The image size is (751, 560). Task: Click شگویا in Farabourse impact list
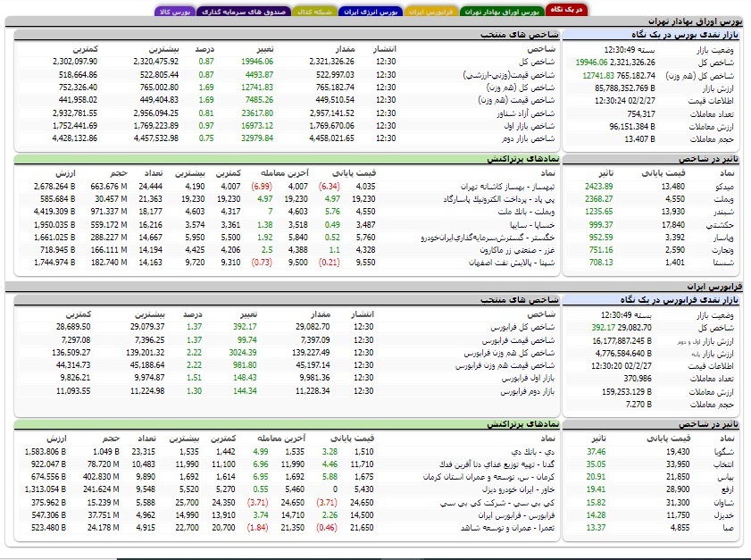(723, 452)
